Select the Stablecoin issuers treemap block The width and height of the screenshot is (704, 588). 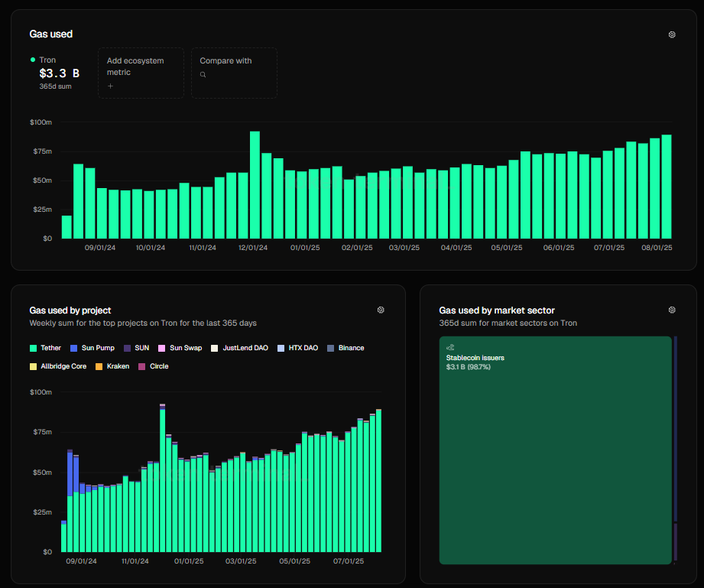point(556,450)
